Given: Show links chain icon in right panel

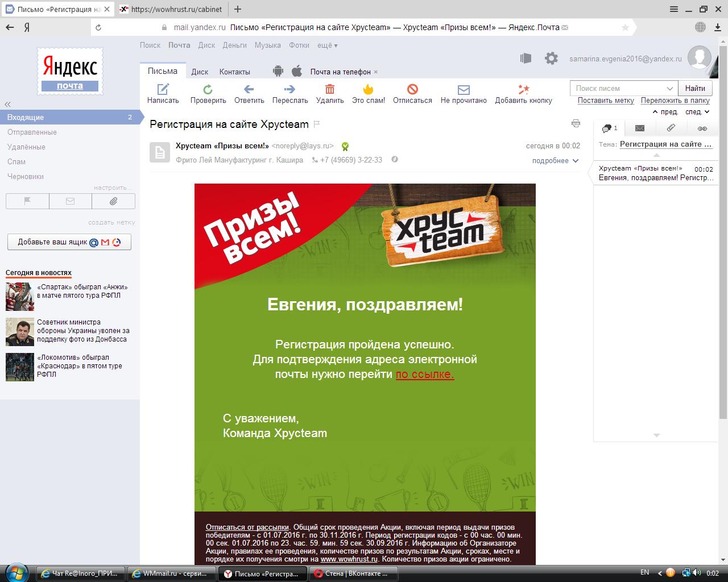Looking at the screenshot, I should [702, 128].
